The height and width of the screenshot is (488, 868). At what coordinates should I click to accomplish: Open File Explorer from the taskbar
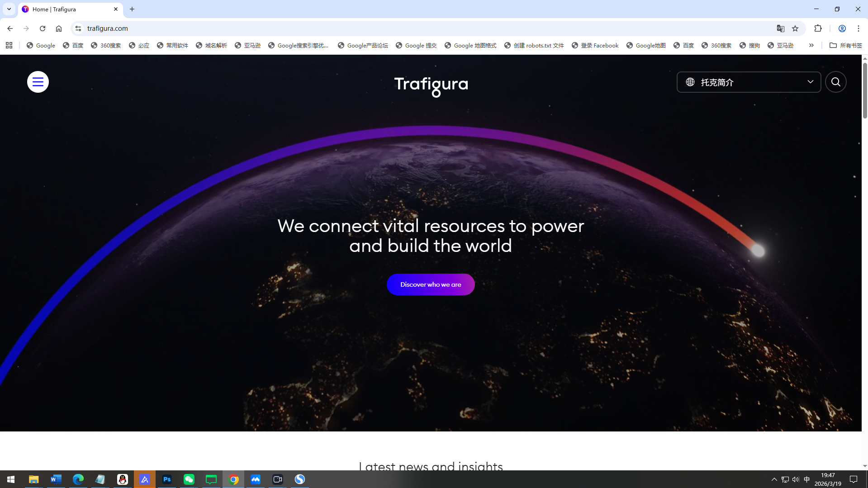pyautogui.click(x=33, y=479)
